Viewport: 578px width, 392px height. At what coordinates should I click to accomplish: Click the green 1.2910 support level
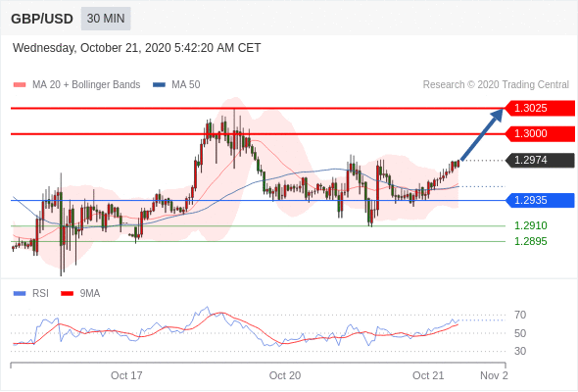(x=530, y=225)
